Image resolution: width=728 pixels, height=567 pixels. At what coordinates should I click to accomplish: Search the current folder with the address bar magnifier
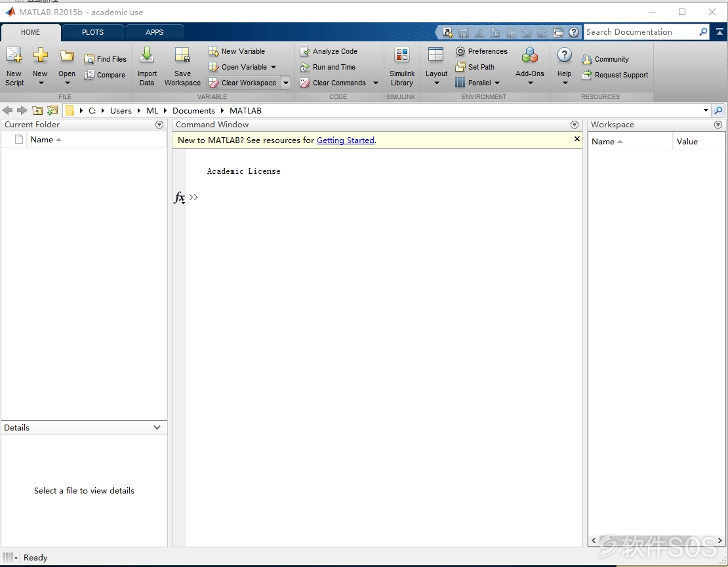click(x=718, y=110)
